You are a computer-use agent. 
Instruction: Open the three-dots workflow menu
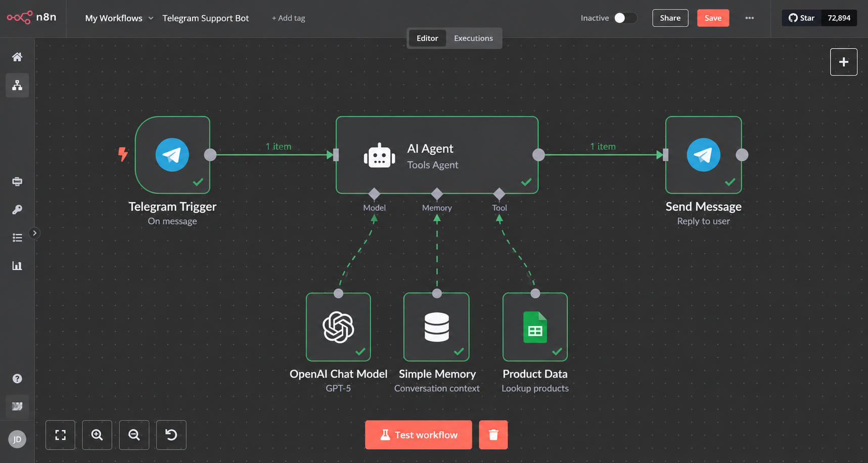pos(750,18)
